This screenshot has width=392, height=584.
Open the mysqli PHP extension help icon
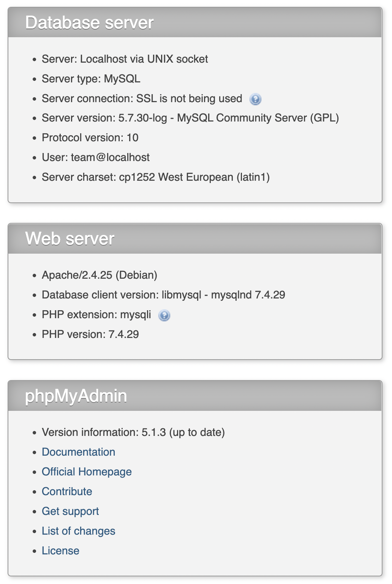tap(164, 315)
